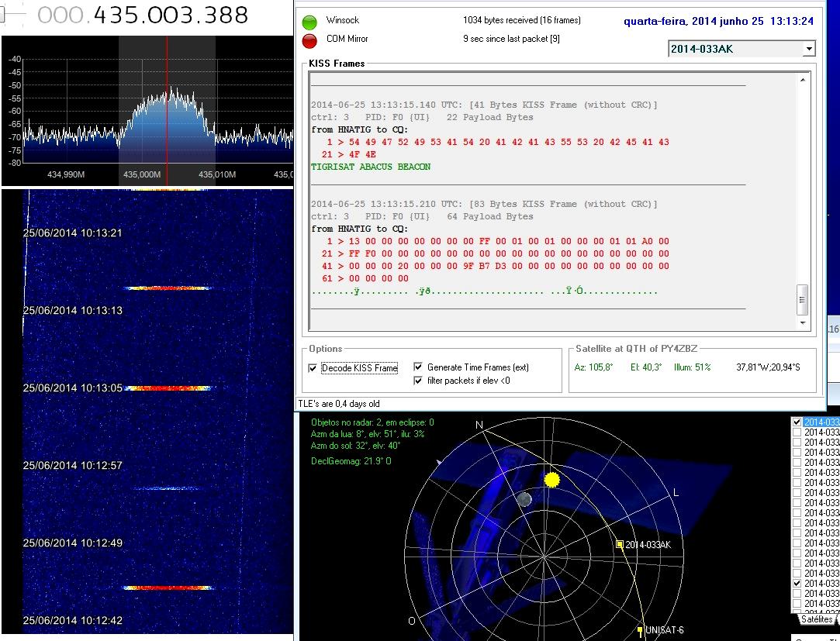The image size is (840, 641).
Task: Click the 'El: 40,3°' elevation value
Action: [646, 367]
